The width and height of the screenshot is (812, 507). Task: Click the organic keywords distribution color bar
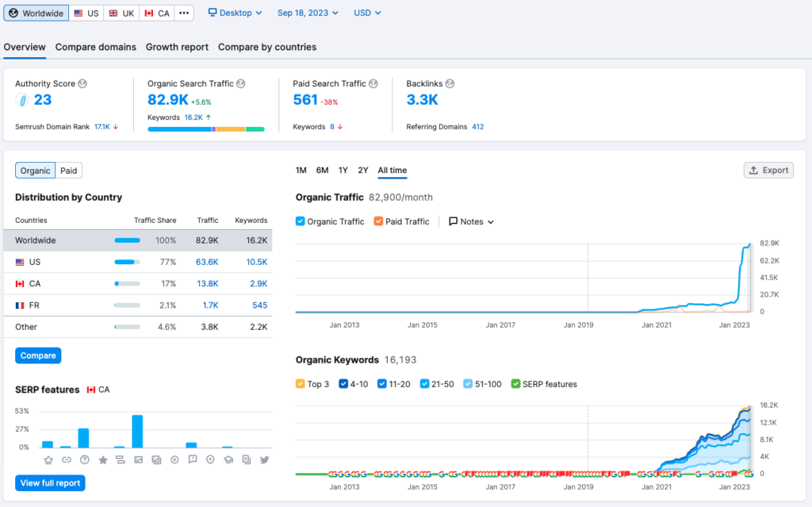point(206,129)
